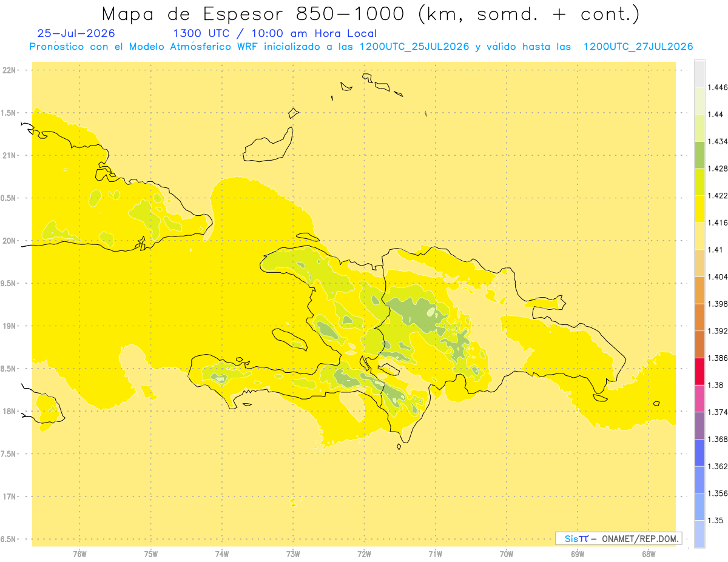This screenshot has width=728, height=562.
Task: Select the date label '25-Jul-2026'
Action: click(76, 33)
